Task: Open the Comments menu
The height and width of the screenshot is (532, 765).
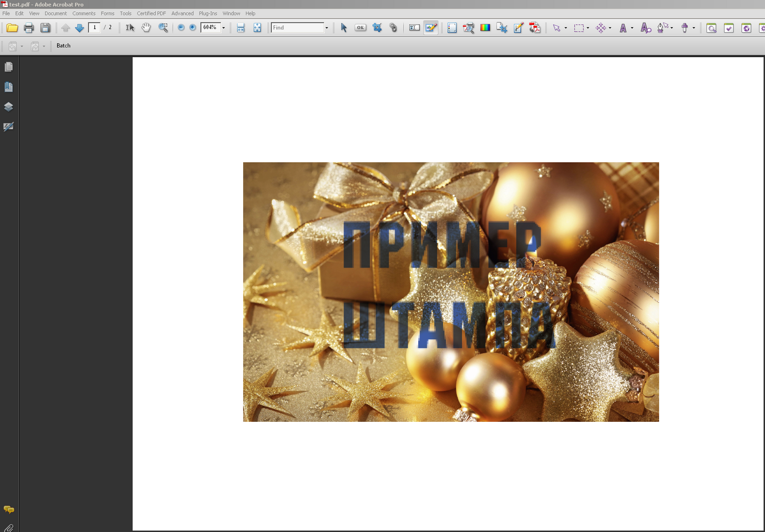Action: tap(84, 13)
